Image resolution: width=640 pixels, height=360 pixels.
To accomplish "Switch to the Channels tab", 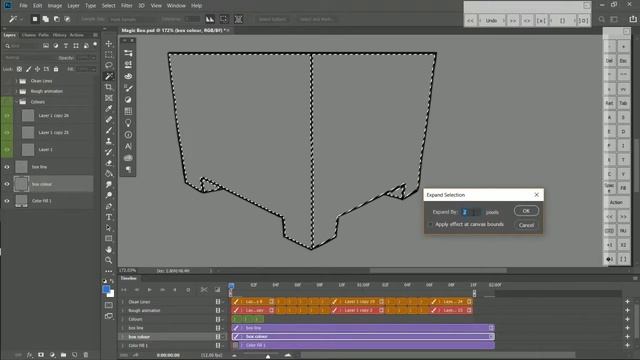I will pyautogui.click(x=29, y=35).
